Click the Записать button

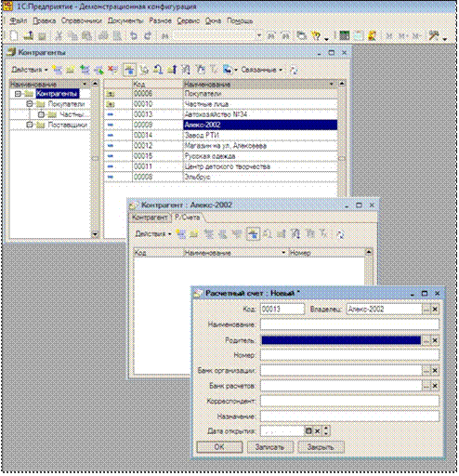coord(269,447)
